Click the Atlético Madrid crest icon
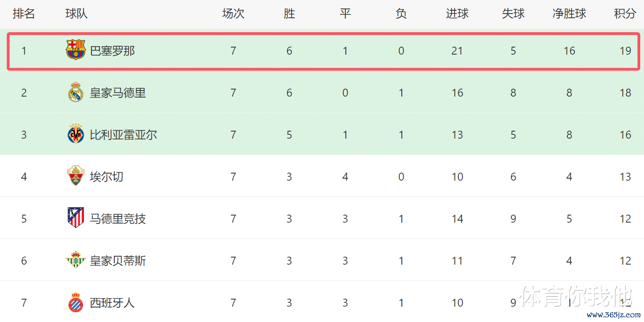The image size is (644, 322). (x=76, y=218)
